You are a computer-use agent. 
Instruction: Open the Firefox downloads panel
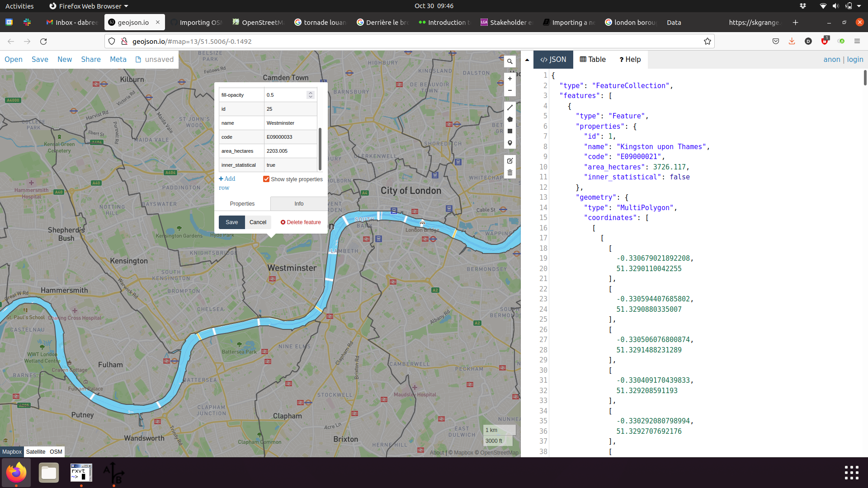coord(792,41)
